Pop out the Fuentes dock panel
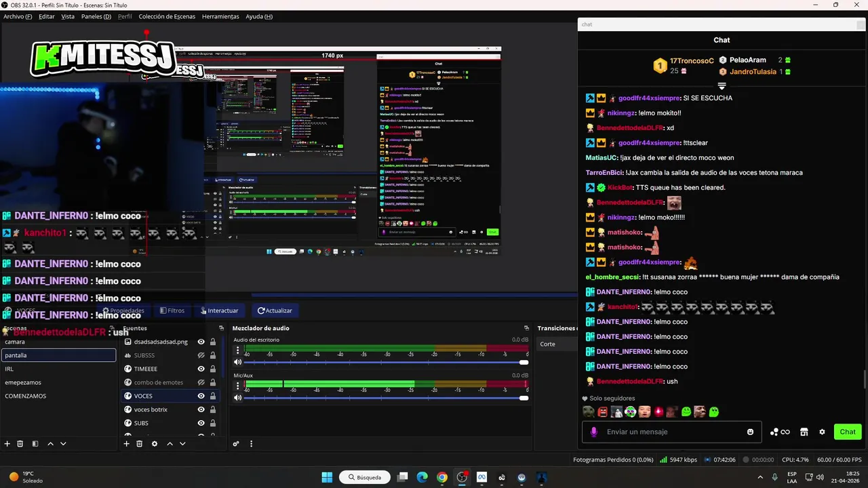This screenshot has width=868, height=488. point(220,328)
